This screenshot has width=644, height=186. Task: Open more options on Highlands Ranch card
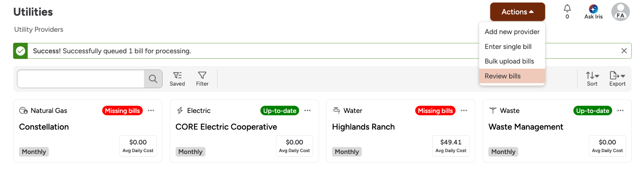[464, 110]
